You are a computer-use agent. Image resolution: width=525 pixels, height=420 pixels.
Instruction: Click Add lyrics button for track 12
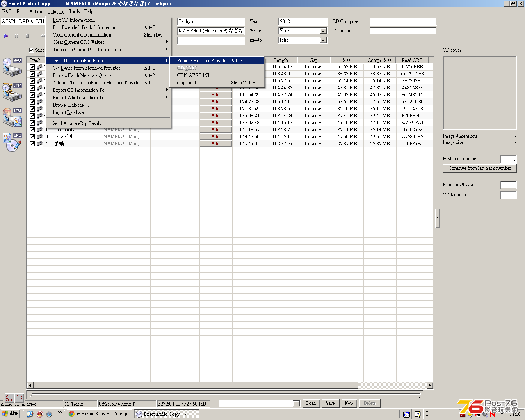point(216,144)
